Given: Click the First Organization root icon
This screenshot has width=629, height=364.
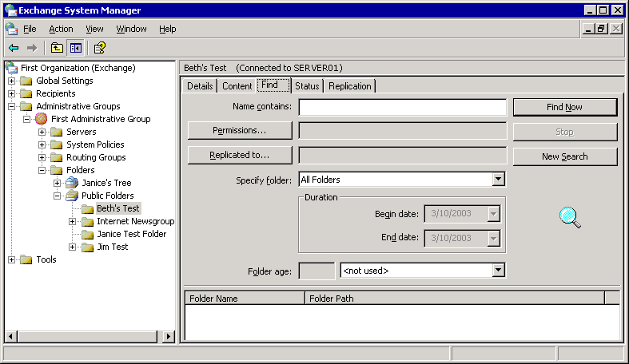Looking at the screenshot, I should pos(12,68).
